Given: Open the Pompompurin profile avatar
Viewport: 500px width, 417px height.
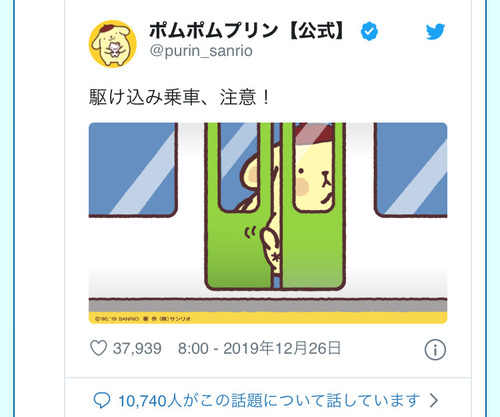Looking at the screenshot, I should point(113,44).
